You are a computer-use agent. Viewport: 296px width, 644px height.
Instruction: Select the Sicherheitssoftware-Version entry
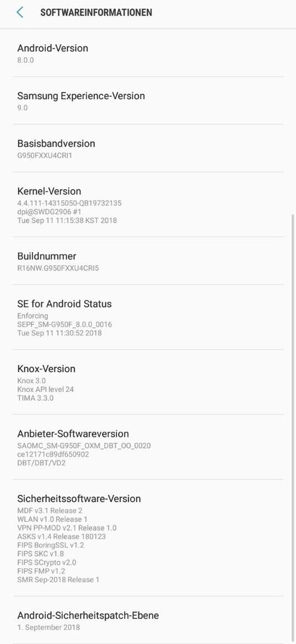(x=148, y=538)
